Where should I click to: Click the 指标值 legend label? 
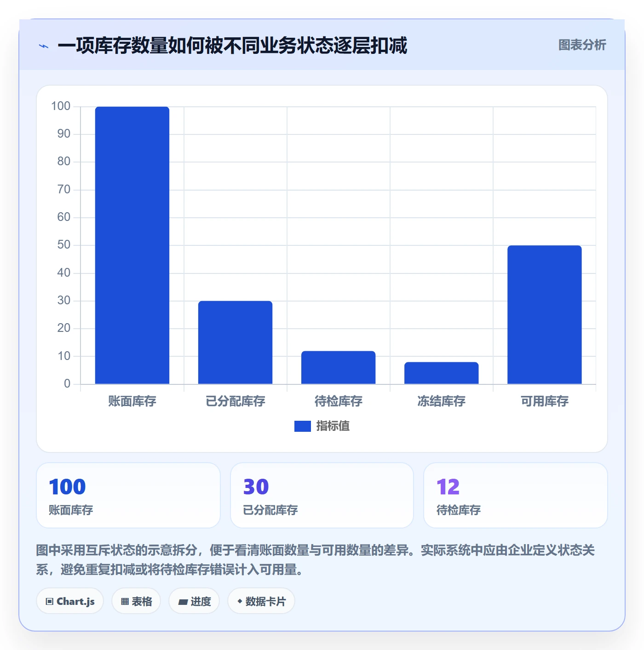pos(333,426)
